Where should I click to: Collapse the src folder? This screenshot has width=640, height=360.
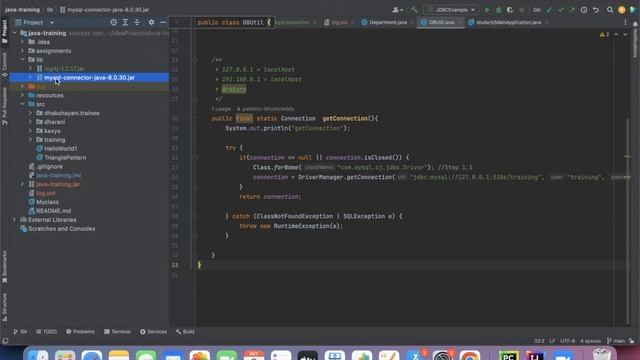22,104
